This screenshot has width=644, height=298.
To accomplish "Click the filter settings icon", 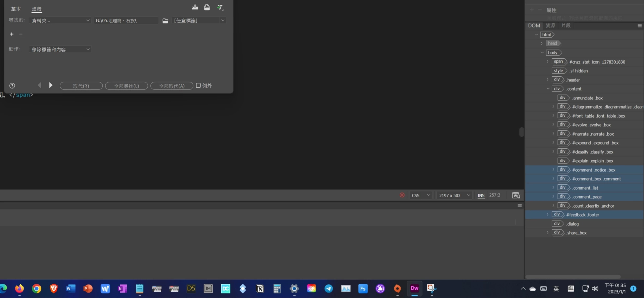I will 220,7.
